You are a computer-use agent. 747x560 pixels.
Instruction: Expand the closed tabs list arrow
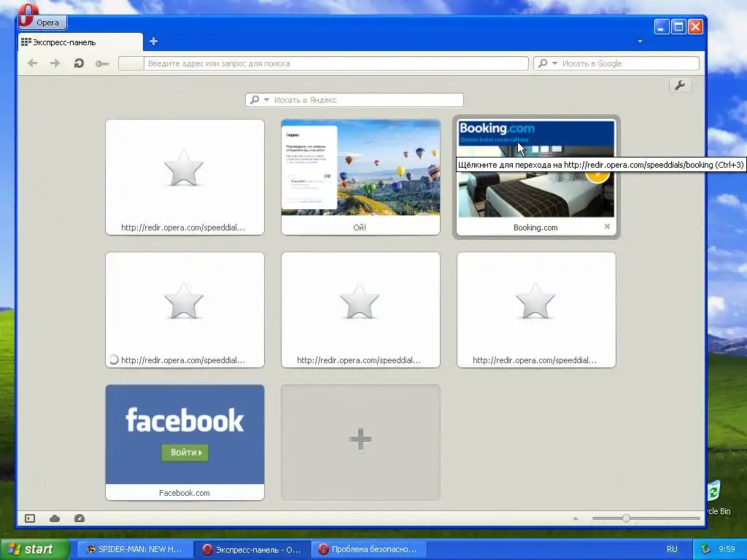click(x=640, y=42)
